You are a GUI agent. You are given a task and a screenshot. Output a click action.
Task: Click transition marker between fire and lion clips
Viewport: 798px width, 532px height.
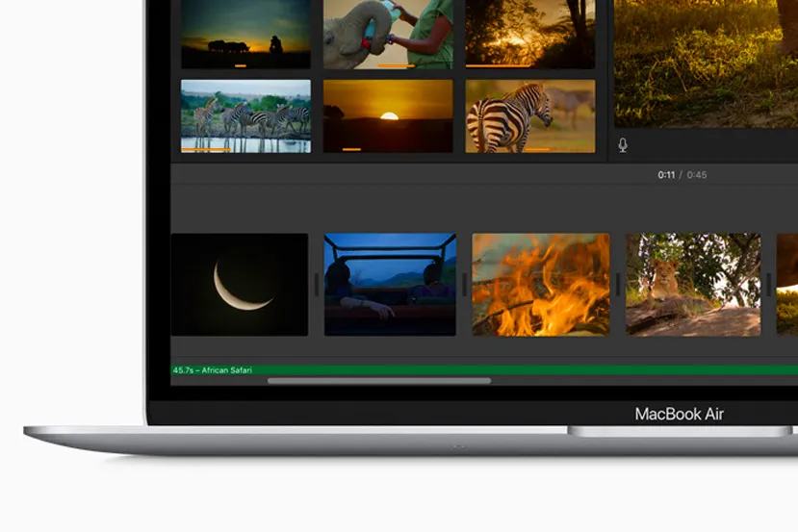[618, 285]
